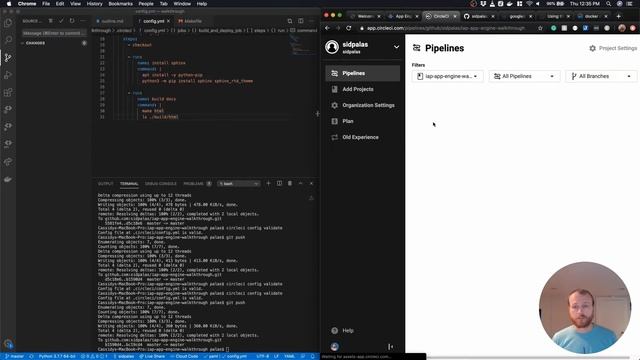
Task: Click the search icon above the editor
Action: point(290,21)
